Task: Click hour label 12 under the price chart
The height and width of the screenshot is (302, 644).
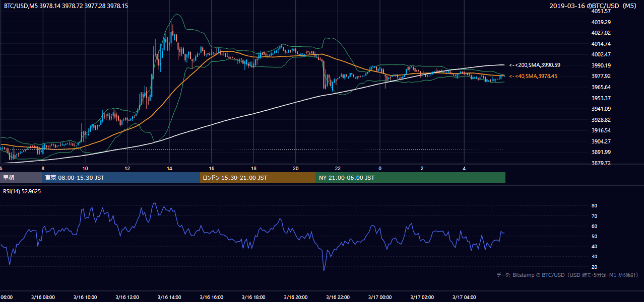Action: [x=127, y=168]
